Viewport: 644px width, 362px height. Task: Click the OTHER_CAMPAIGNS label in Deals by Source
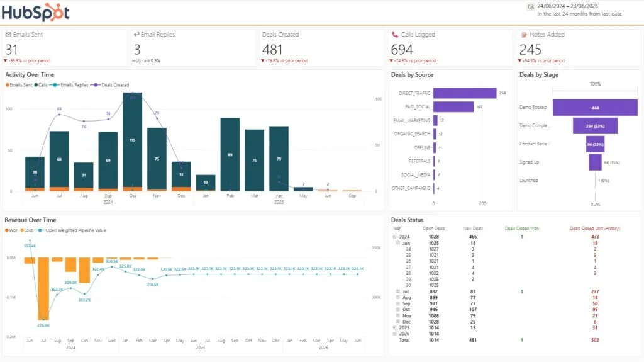411,188
